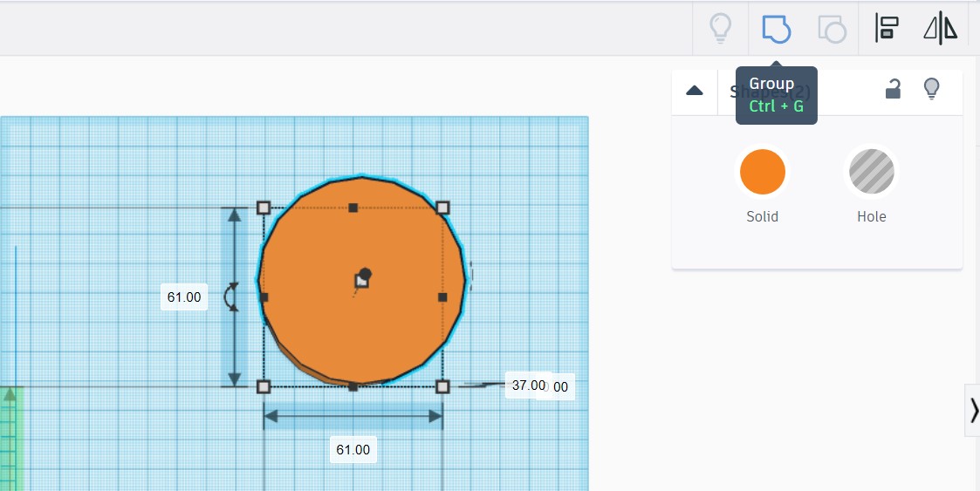Click the right-middle black edge handle
Image resolution: width=980 pixels, height=491 pixels.
(x=442, y=297)
